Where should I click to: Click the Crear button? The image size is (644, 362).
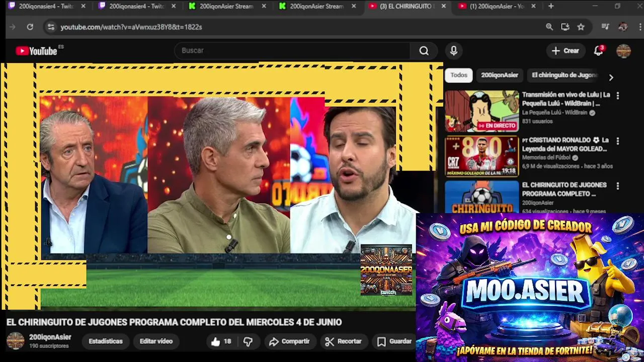point(566,51)
